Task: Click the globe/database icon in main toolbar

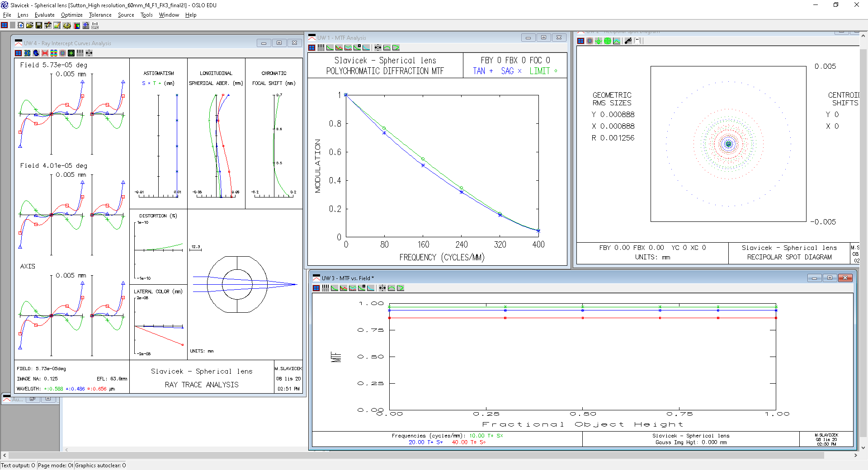Action: pyautogui.click(x=86, y=25)
